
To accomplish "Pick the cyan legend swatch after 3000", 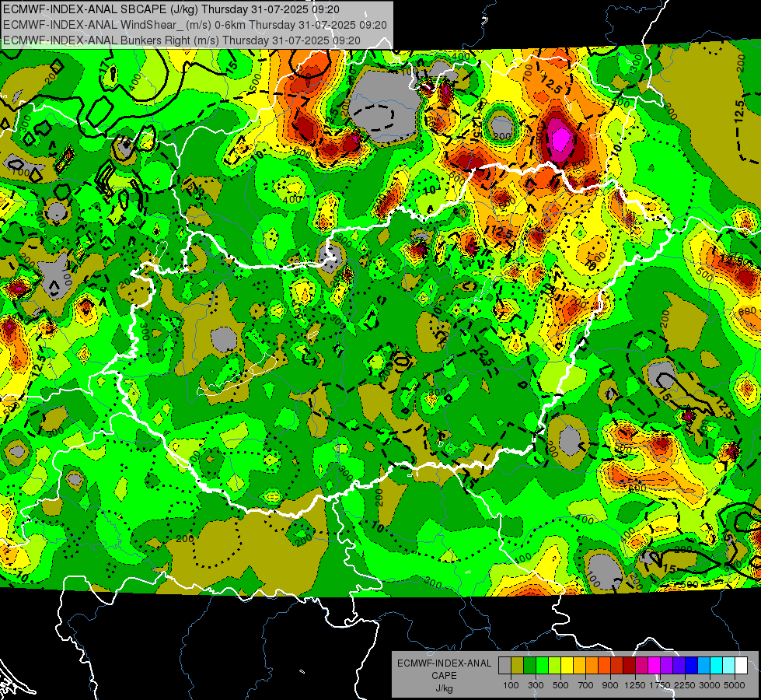I will pos(717,666).
